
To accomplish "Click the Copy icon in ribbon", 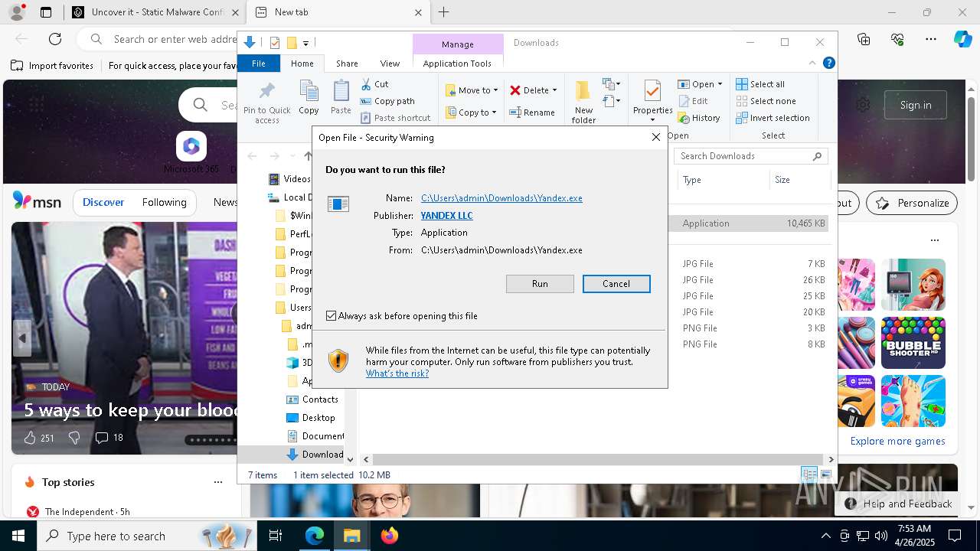I will pos(309,97).
